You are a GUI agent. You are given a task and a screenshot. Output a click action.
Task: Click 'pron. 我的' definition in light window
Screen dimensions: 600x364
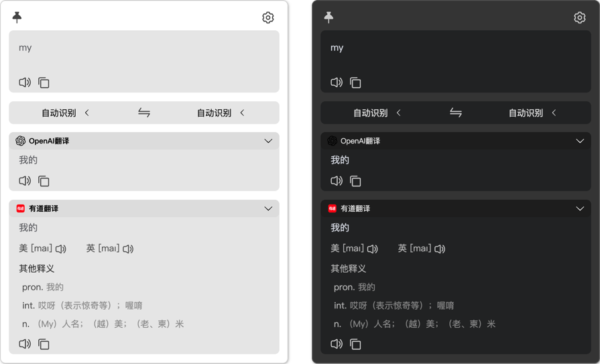tap(43, 288)
